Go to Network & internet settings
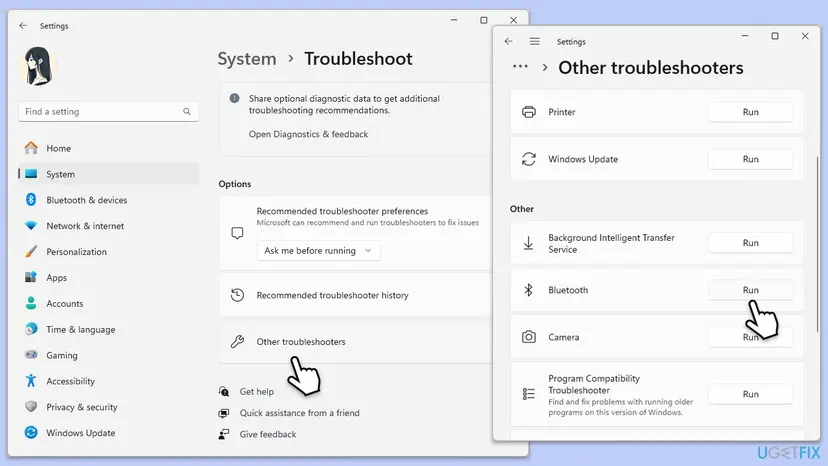Viewport: 828px width, 466px height. coord(108,226)
